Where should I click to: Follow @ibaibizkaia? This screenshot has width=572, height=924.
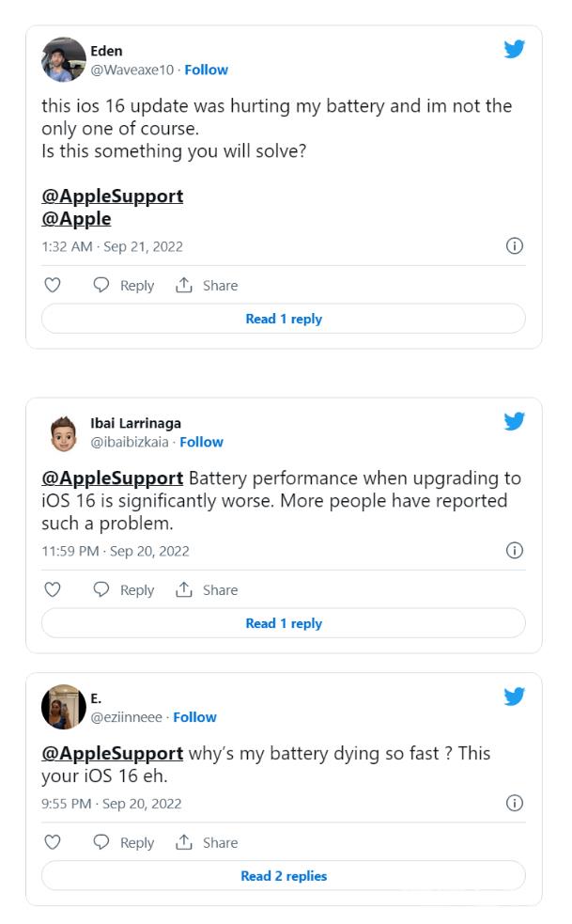coord(202,442)
